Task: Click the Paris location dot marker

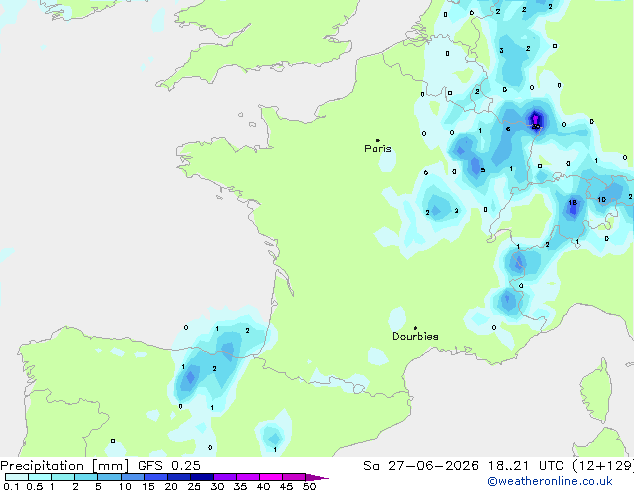Action: coord(378,140)
